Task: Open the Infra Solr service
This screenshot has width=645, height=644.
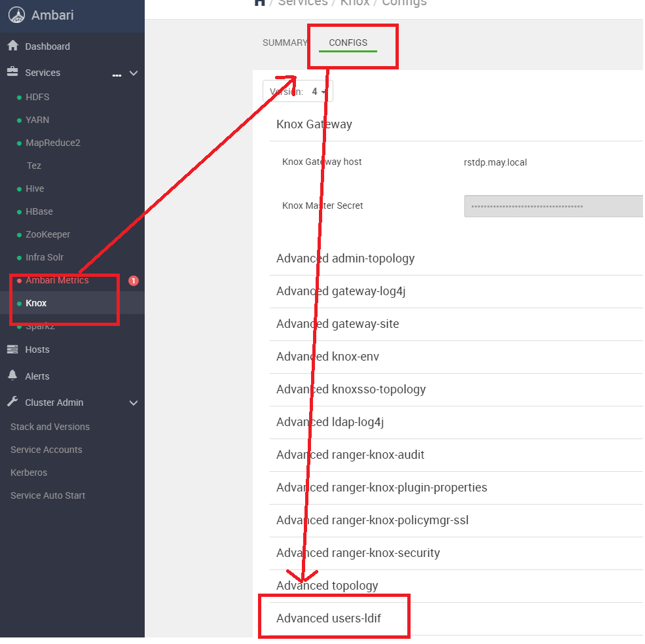Action: [45, 257]
